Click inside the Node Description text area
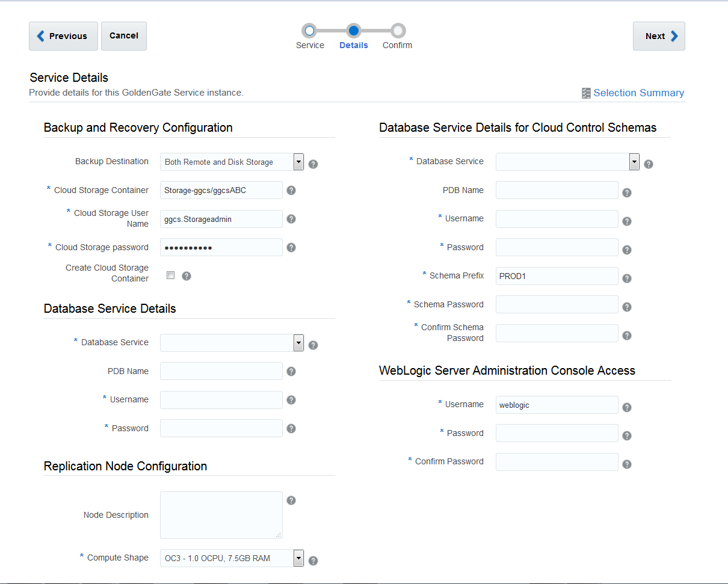This screenshot has height=584, width=728. click(x=221, y=515)
